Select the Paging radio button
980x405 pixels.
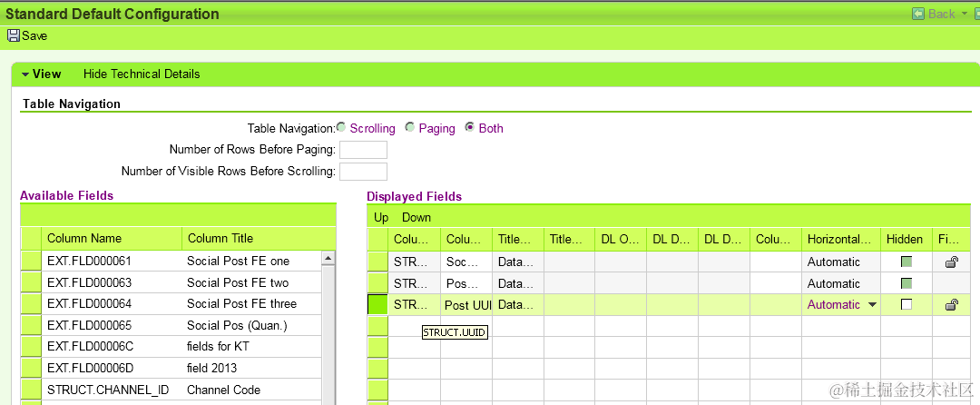tap(410, 127)
